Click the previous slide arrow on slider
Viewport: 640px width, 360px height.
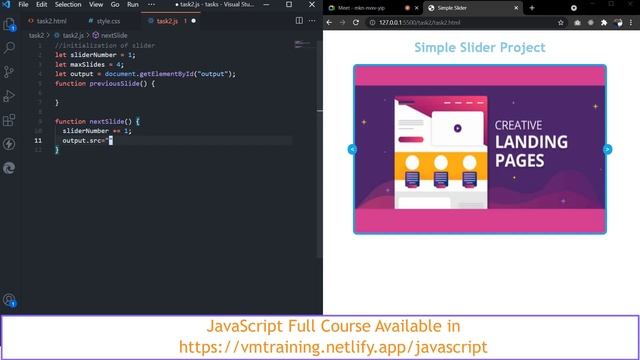352,149
